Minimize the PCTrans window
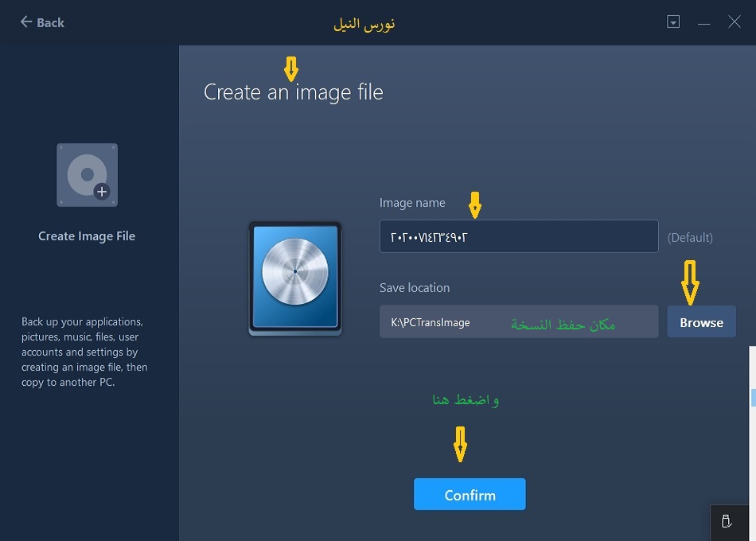Screen dimensions: 756x541 (x=703, y=23)
